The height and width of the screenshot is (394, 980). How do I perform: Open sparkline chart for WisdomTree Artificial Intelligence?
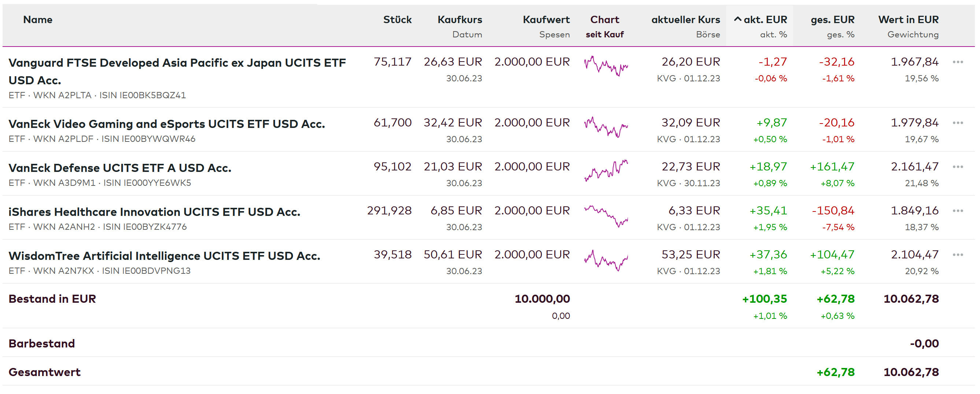606,260
